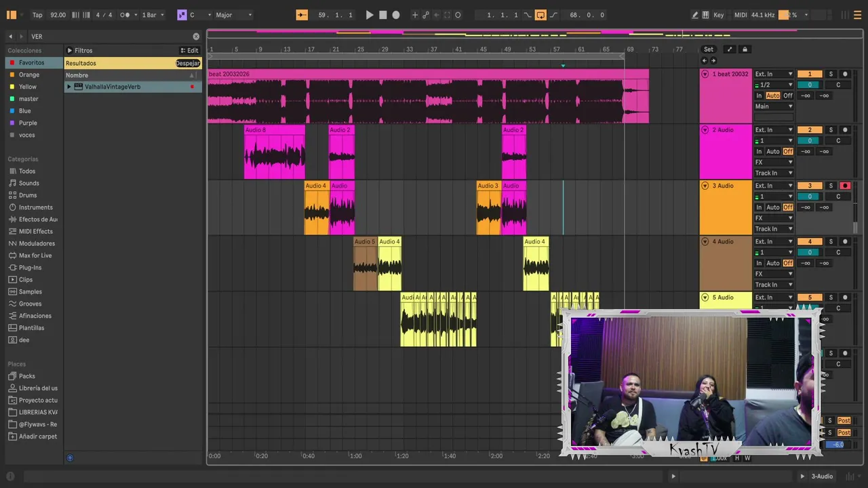Clear the browser search field
Viewport: 868px width, 488px height.
[x=196, y=37]
